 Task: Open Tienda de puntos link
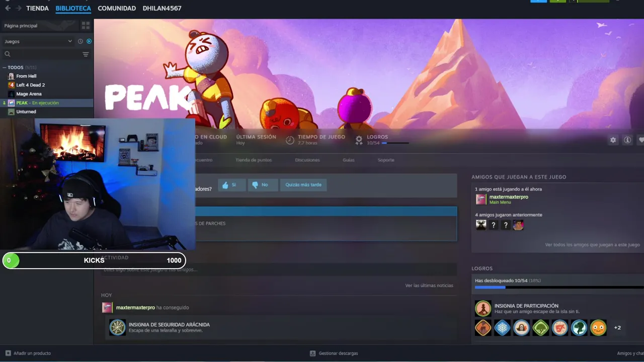[254, 160]
